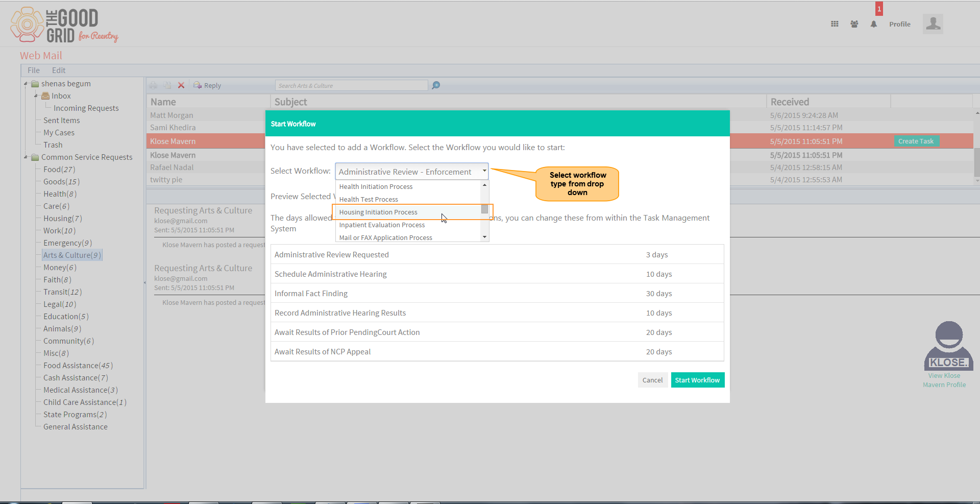980x504 pixels.
Task: Click the dropdown list's scroll up arrow
Action: click(x=485, y=185)
